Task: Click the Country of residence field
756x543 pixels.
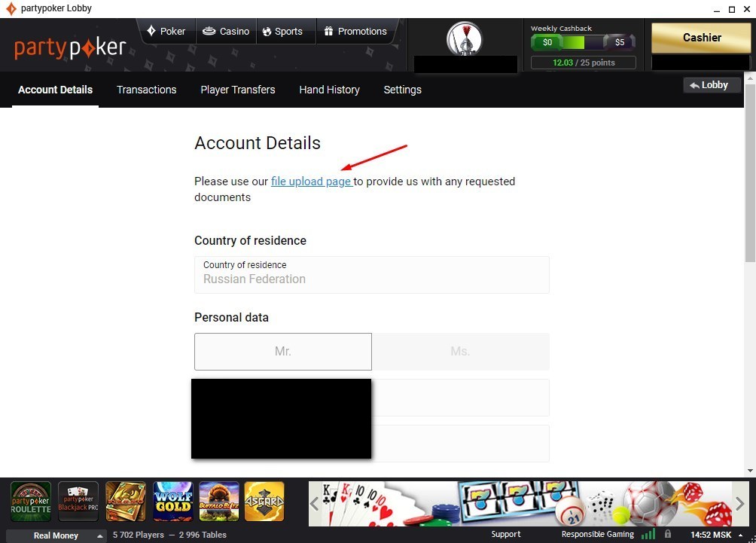Action: pyautogui.click(x=371, y=275)
